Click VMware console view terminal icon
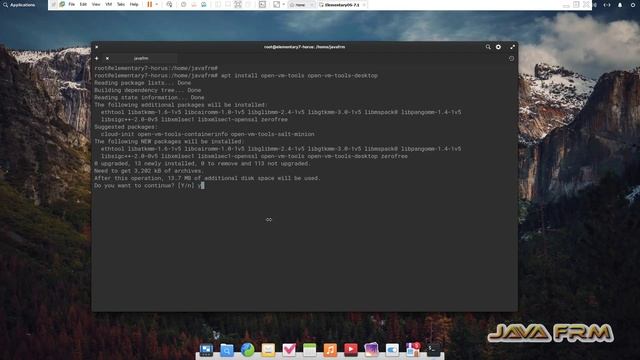The image size is (640, 360). click(x=262, y=4)
